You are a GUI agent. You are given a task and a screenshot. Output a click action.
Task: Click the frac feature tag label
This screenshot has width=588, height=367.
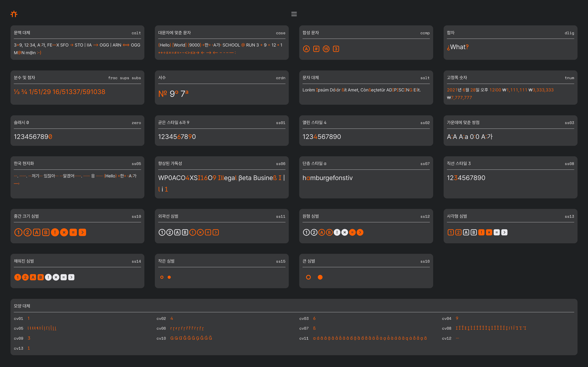[113, 78]
